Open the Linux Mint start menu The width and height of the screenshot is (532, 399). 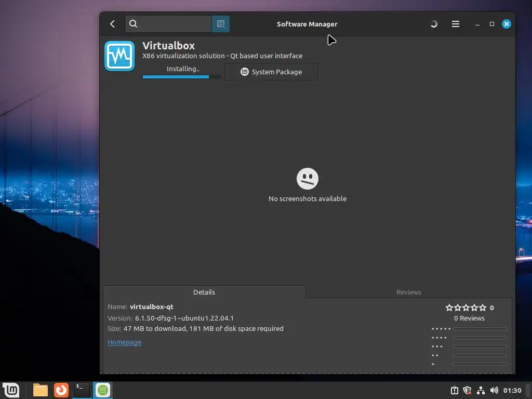(x=11, y=390)
